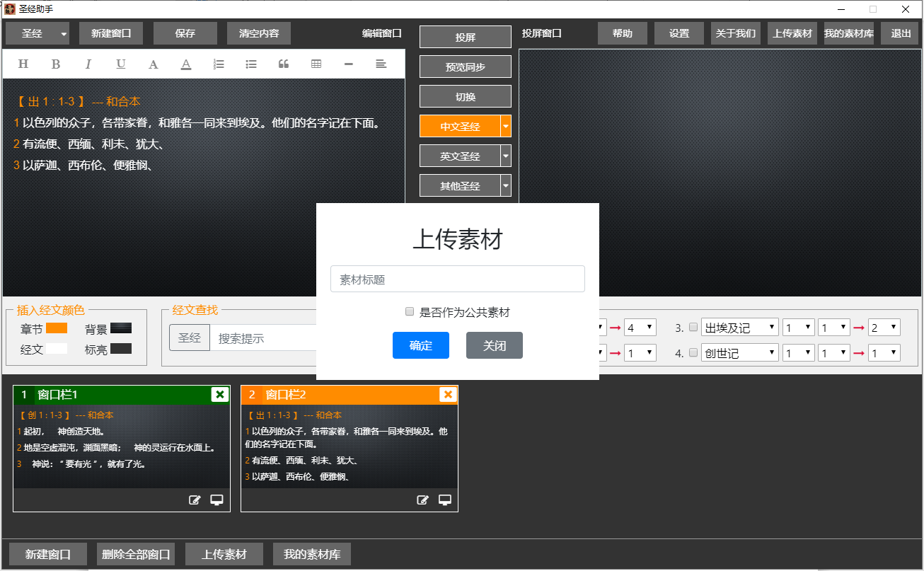Click the 素材标题 input field
This screenshot has width=924, height=571.
[x=457, y=279]
